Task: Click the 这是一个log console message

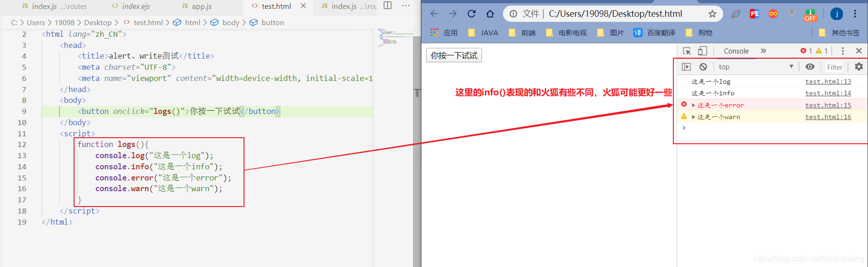Action: coord(711,81)
